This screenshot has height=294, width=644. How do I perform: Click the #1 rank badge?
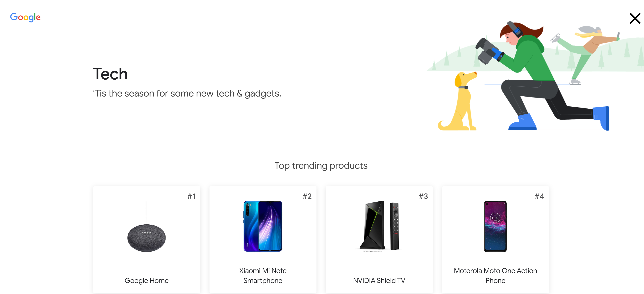pos(192,197)
